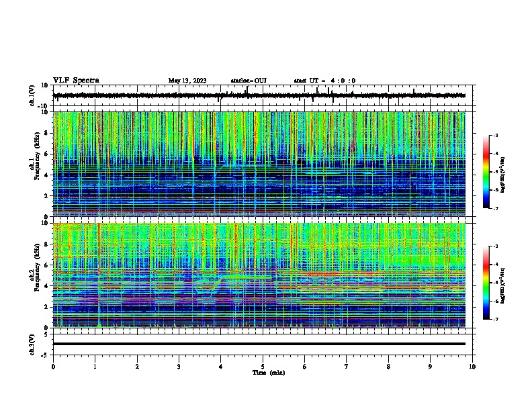
Task: Click the ch.1 "Frequency (kHz)" axis label
Action: coord(37,156)
